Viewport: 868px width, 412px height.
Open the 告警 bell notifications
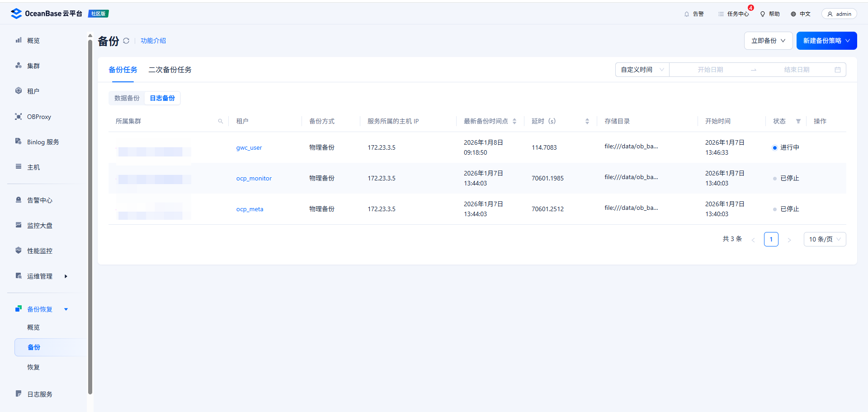[x=694, y=14]
